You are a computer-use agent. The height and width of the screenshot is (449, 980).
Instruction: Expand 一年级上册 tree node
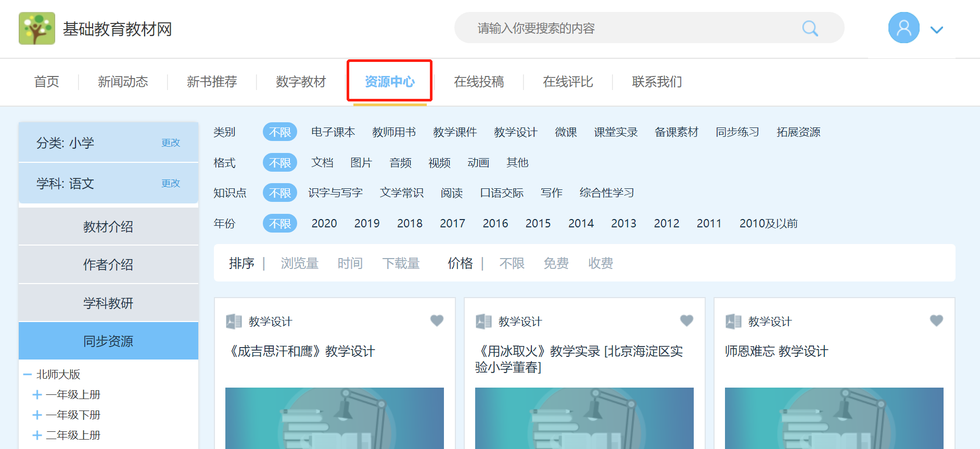pyautogui.click(x=37, y=395)
